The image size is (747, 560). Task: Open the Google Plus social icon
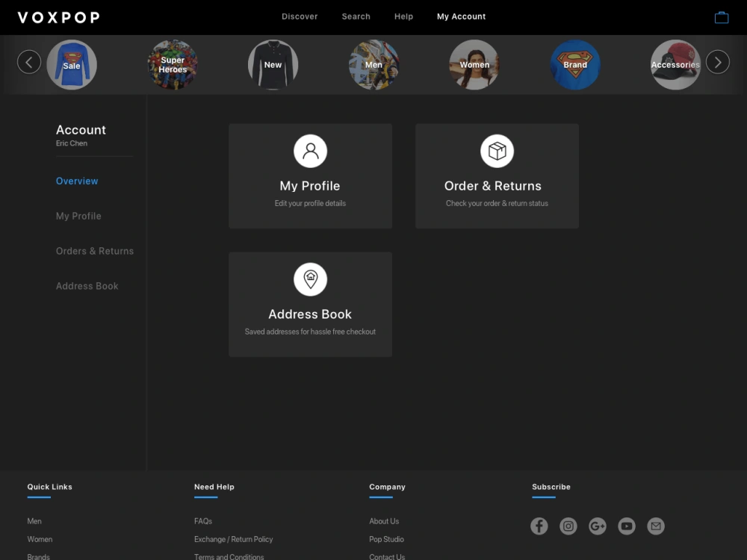click(x=598, y=526)
